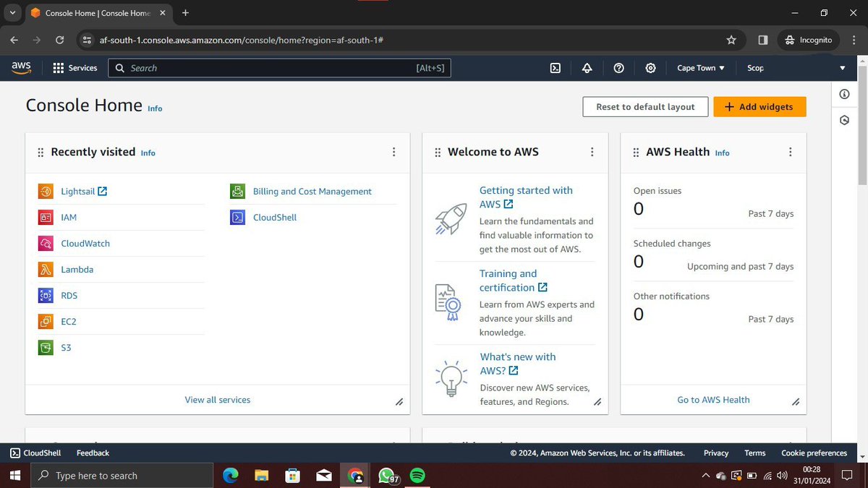Bookmark this page with the star icon
Image resolution: width=868 pixels, height=488 pixels.
click(x=731, y=40)
